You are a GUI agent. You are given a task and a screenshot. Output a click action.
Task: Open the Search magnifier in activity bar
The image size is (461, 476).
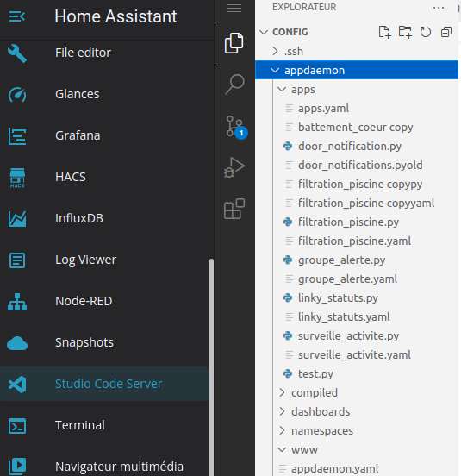click(x=234, y=85)
